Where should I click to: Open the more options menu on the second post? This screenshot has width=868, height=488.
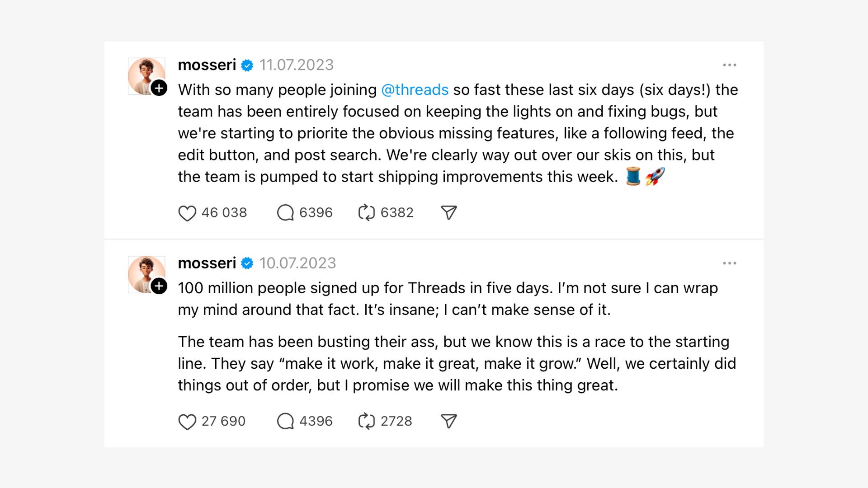(x=729, y=263)
